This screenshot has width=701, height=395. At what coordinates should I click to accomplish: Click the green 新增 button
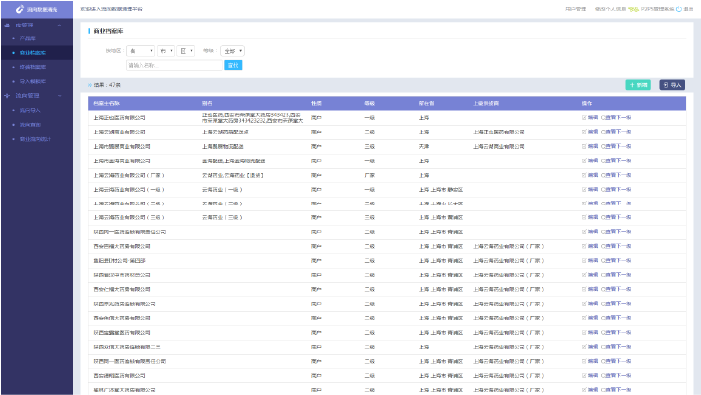click(x=638, y=85)
